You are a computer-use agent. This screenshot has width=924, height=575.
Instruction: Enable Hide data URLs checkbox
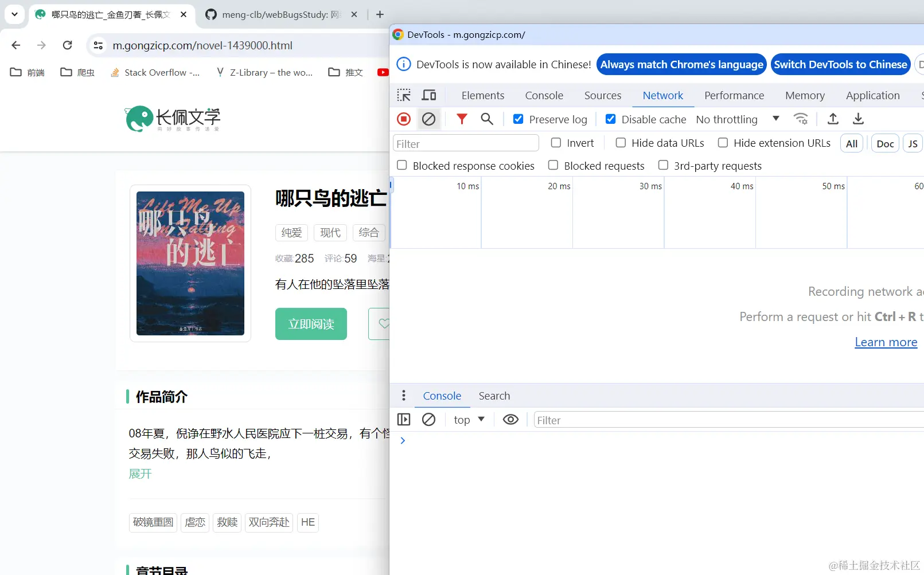(x=621, y=143)
